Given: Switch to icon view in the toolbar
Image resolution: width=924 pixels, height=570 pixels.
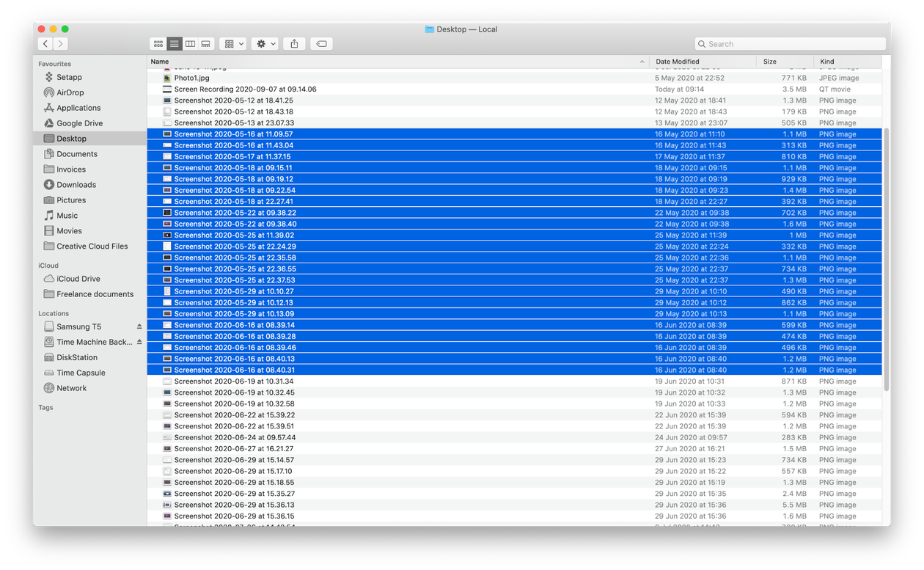Looking at the screenshot, I should (158, 43).
